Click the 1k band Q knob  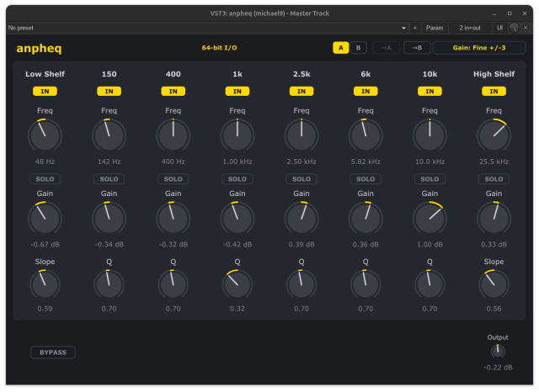click(x=237, y=284)
